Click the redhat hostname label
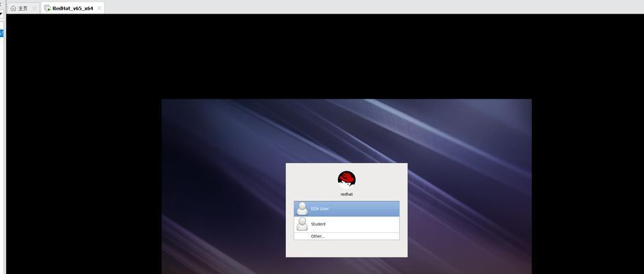Screen dimensions: 644x274 [347, 195]
